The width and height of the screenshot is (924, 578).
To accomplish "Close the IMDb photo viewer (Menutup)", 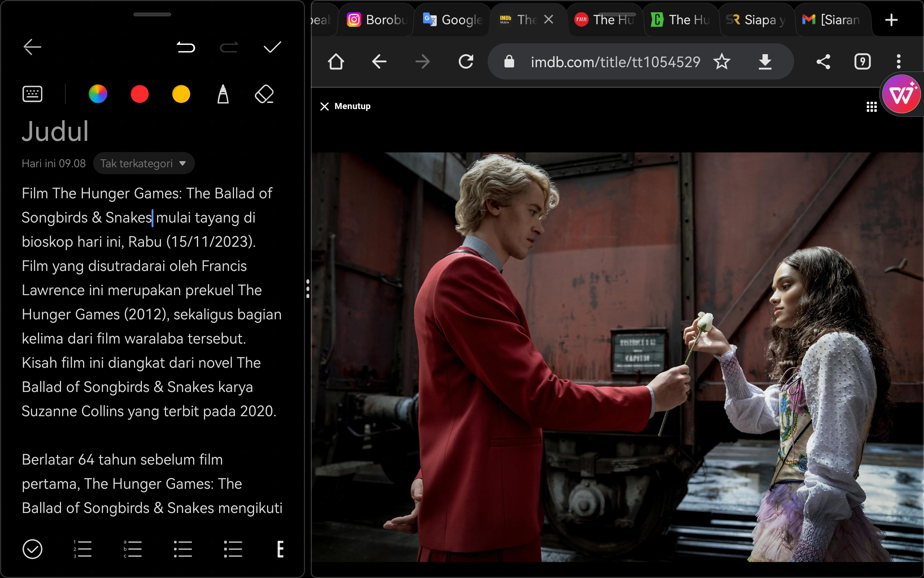I will point(345,106).
